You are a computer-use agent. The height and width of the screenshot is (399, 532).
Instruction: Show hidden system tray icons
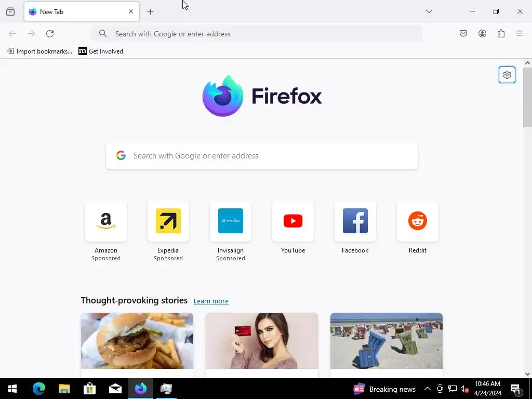click(428, 389)
